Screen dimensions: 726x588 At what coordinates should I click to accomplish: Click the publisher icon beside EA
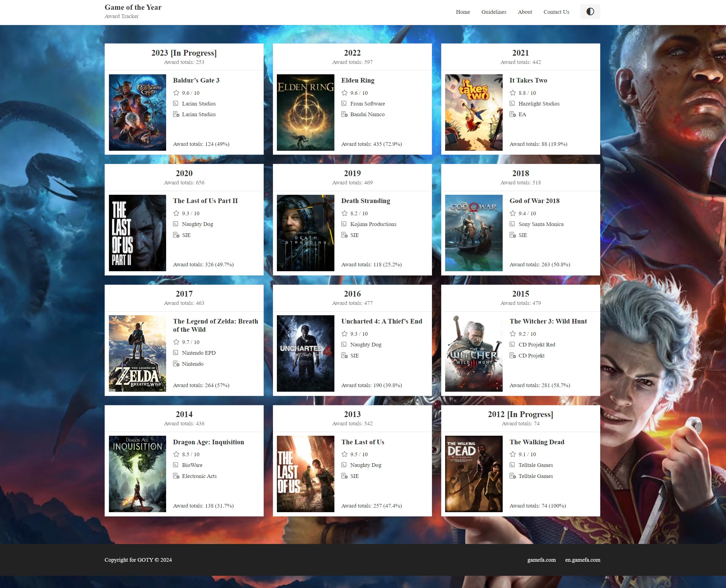512,114
